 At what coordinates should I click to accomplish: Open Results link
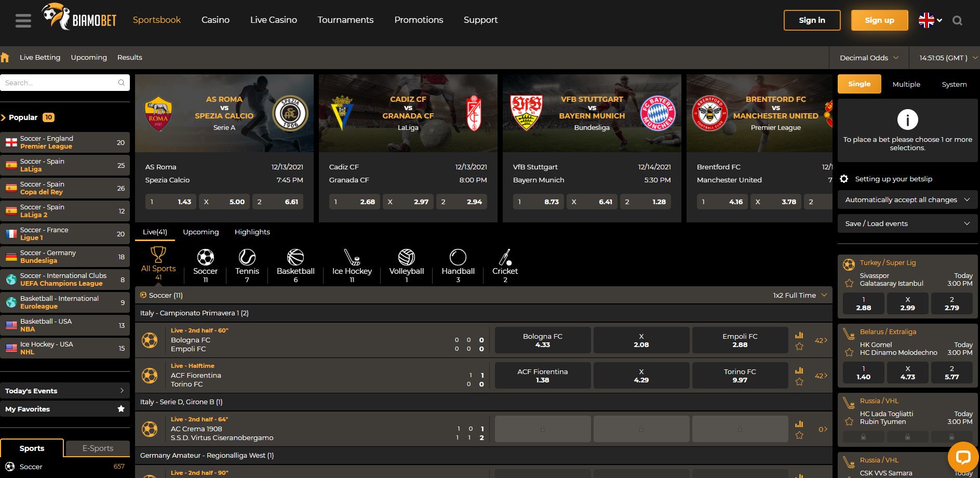coord(130,57)
